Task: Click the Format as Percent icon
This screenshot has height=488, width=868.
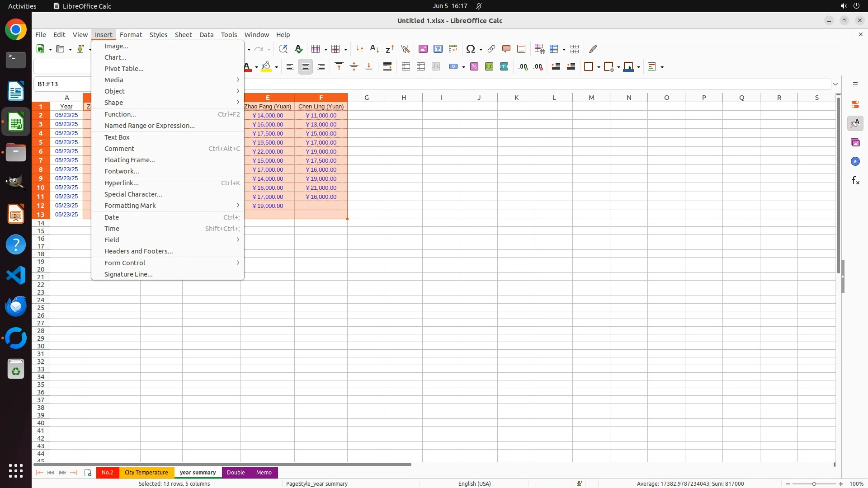Action: [x=474, y=67]
